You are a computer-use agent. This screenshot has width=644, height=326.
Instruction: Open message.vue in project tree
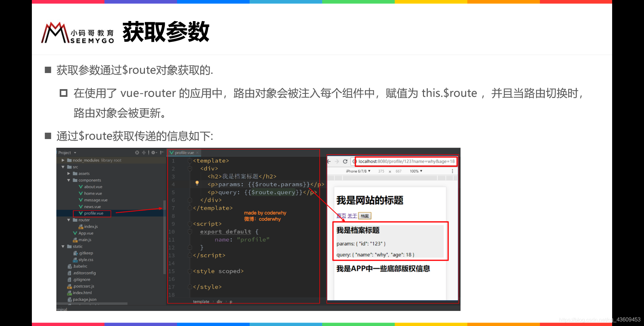click(x=93, y=200)
